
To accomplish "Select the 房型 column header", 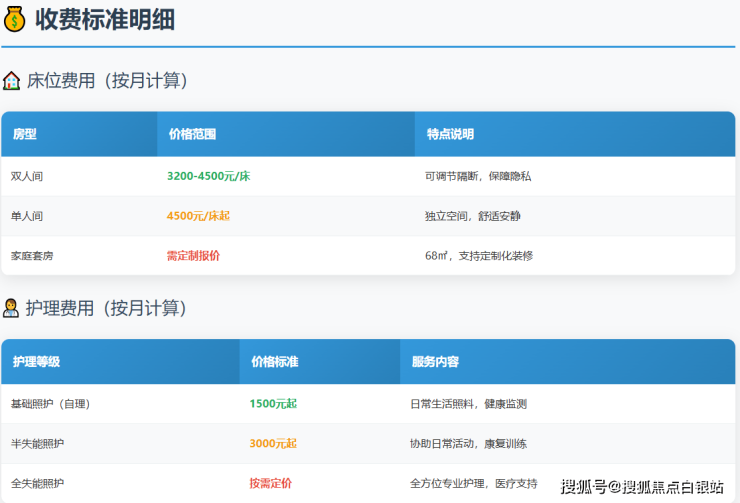I will point(25,134).
